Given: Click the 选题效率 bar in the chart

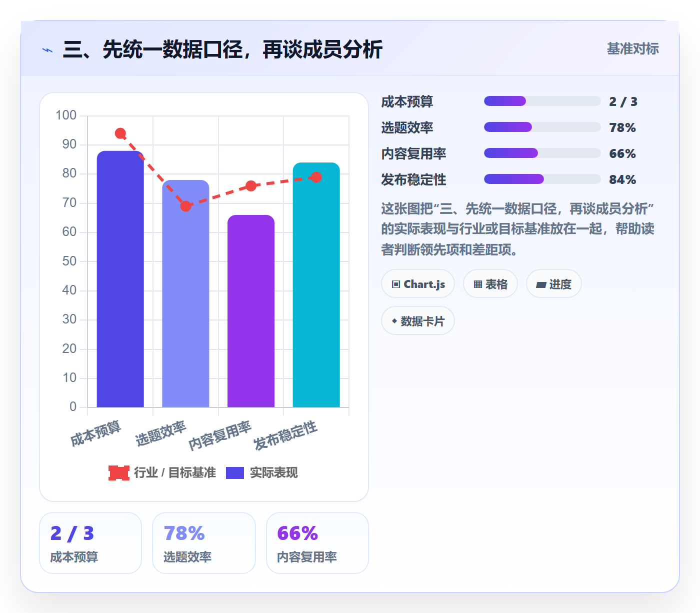Looking at the screenshot, I should (x=185, y=293).
